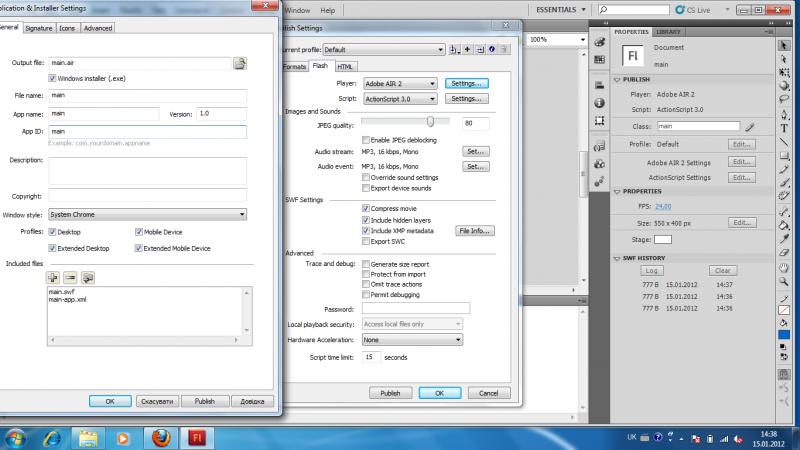Open the Current profile Default dropdown

383,49
